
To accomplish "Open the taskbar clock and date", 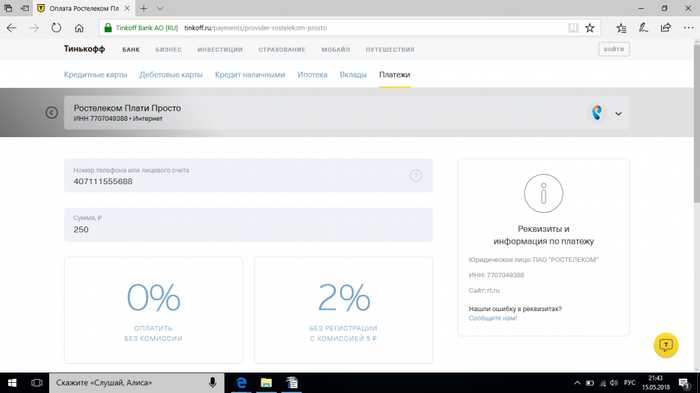I will pyautogui.click(x=656, y=383).
